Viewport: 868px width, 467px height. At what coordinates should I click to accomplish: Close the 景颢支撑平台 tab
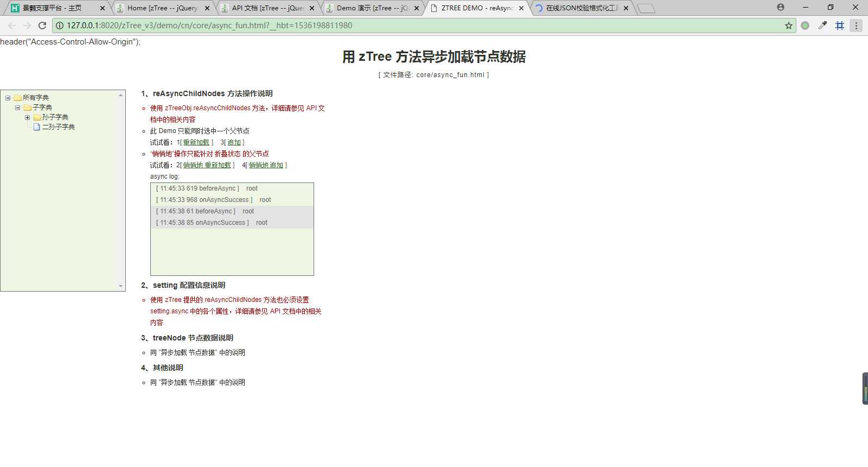click(x=103, y=8)
